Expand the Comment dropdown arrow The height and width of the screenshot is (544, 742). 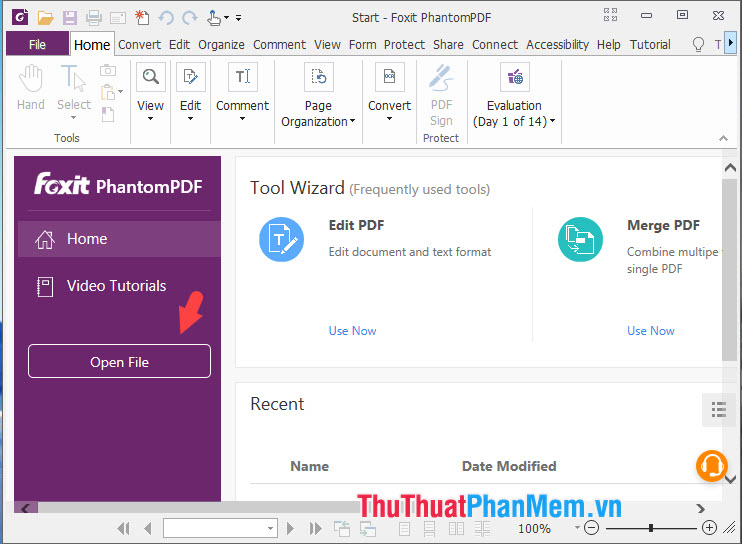[x=242, y=119]
